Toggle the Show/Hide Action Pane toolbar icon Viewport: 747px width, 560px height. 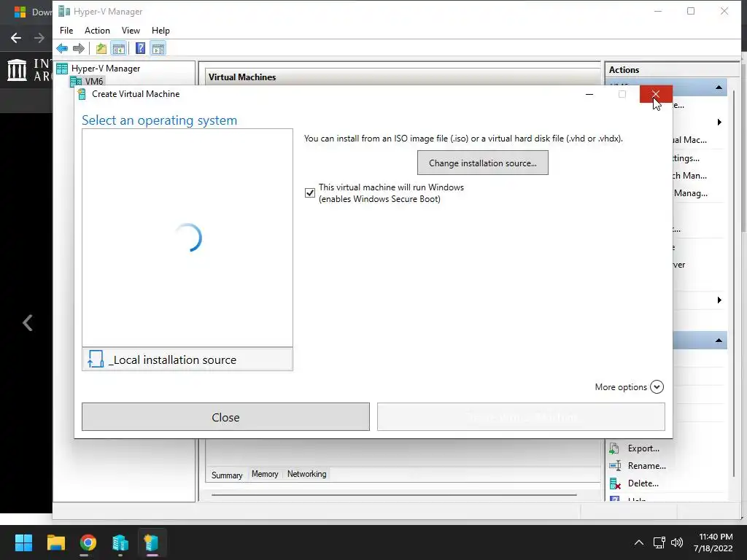point(158,48)
